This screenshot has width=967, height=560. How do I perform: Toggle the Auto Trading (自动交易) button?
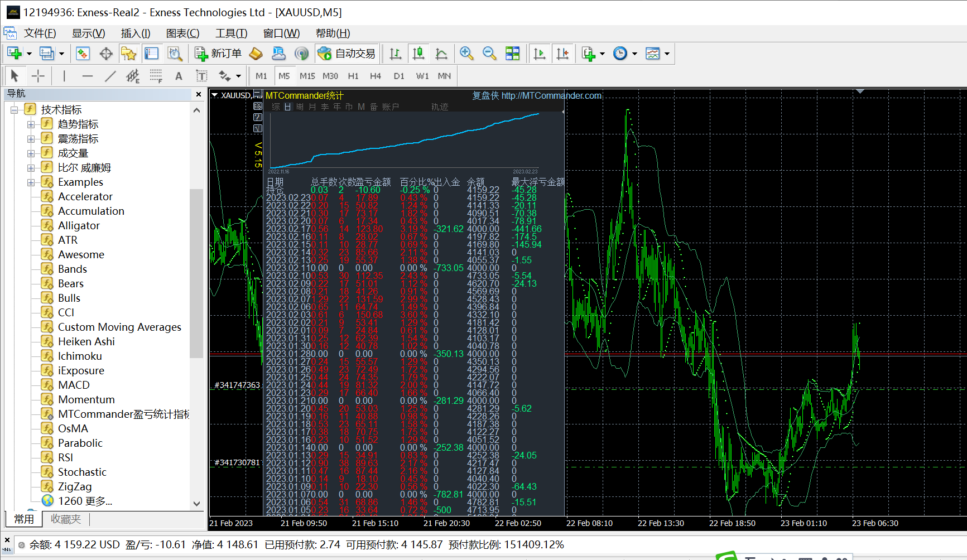(x=347, y=54)
